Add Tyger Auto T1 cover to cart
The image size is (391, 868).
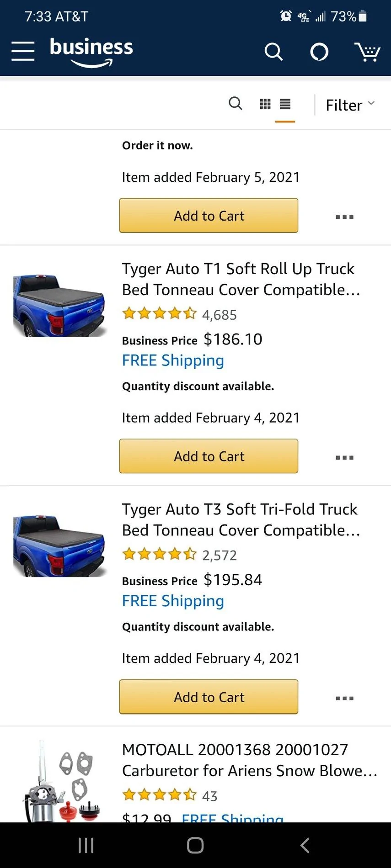point(209,456)
